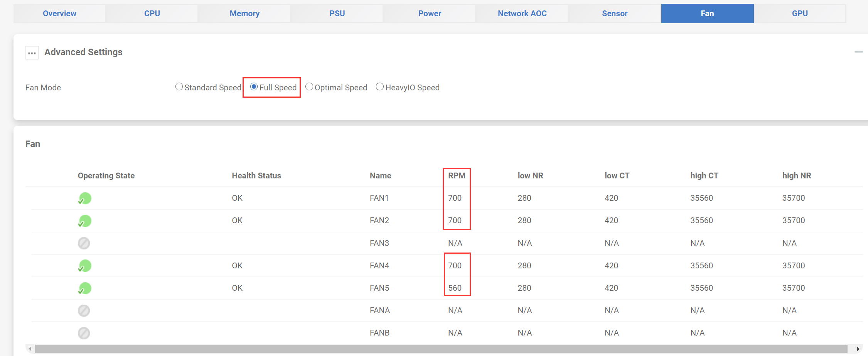This screenshot has width=868, height=356.
Task: Click FAN1 green operating state icon
Action: pyautogui.click(x=84, y=198)
